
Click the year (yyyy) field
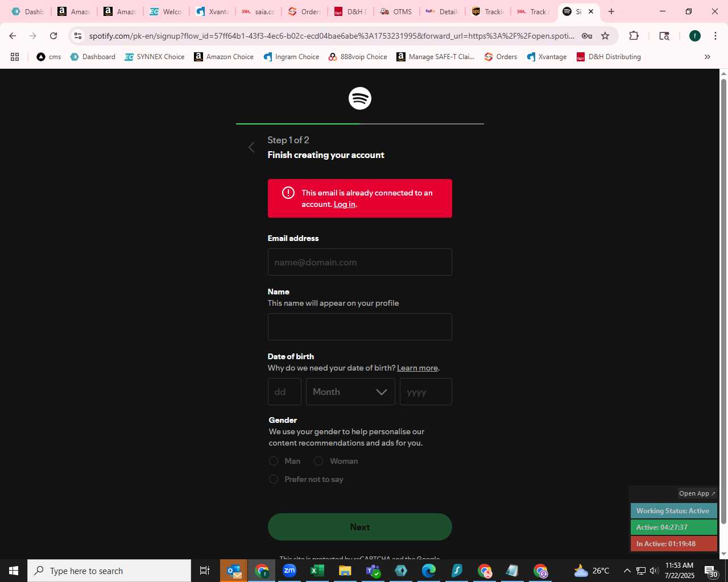426,392
